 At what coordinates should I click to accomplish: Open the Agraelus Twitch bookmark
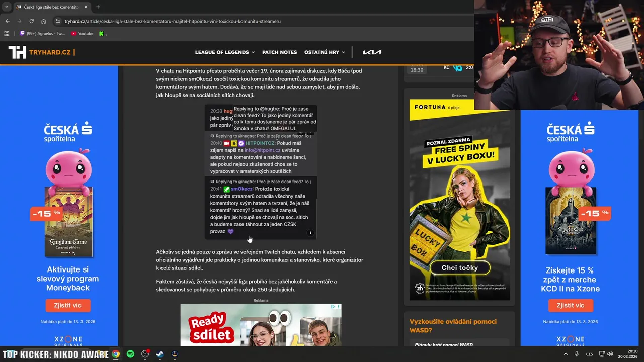point(43,34)
